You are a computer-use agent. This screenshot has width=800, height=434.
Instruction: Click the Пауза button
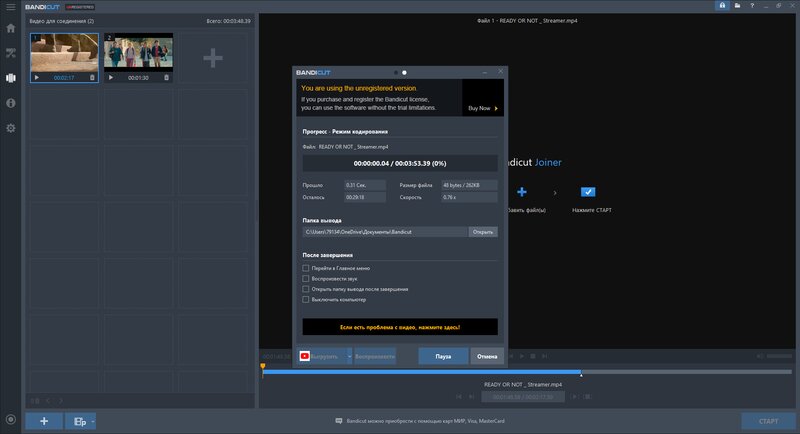[443, 356]
